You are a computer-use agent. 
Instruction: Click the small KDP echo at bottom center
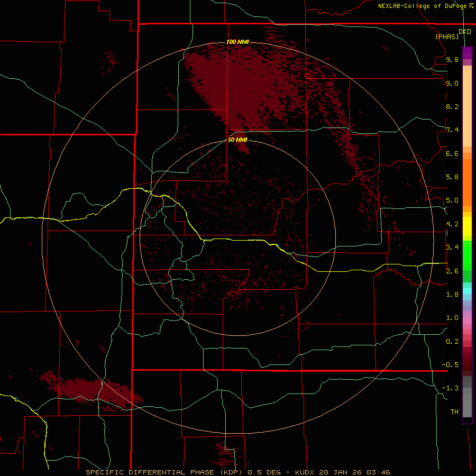[x=226, y=454]
